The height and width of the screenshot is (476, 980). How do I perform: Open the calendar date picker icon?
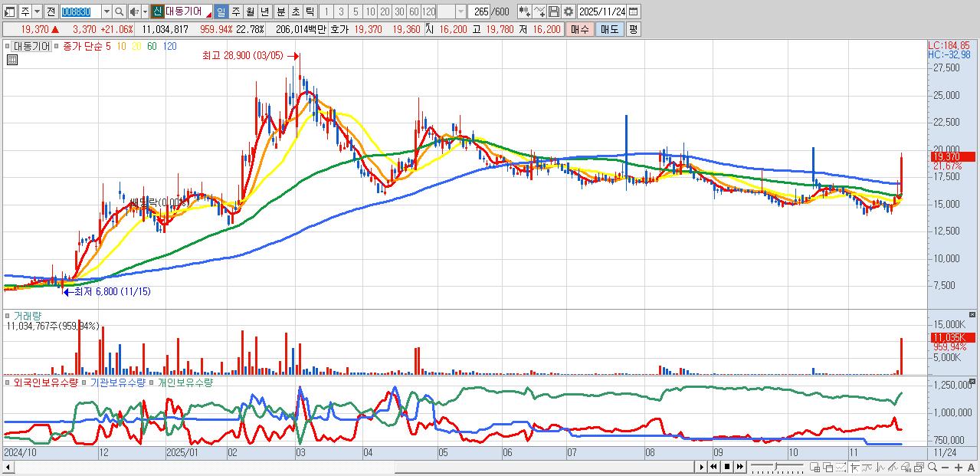633,11
